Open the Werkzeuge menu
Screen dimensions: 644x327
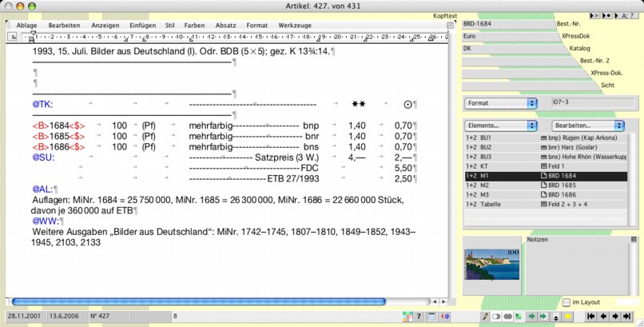pos(294,26)
